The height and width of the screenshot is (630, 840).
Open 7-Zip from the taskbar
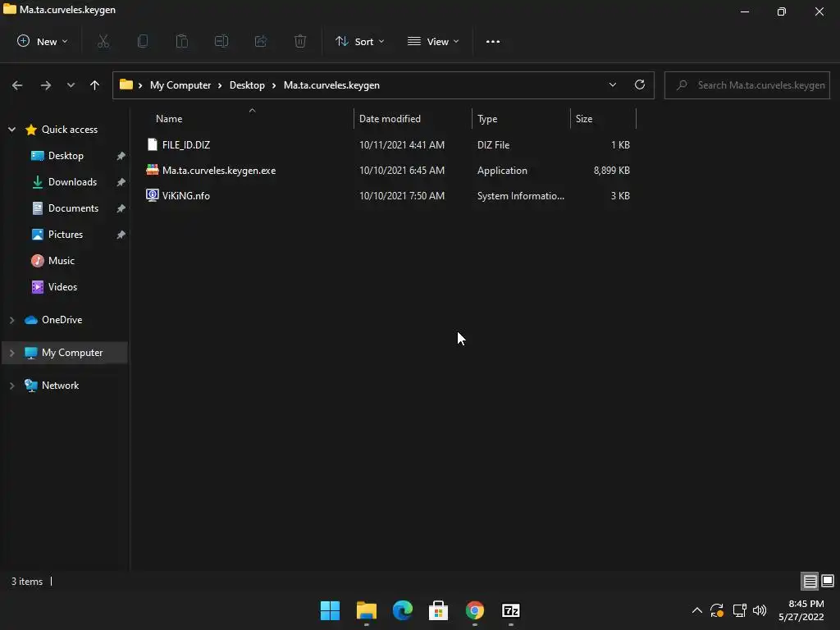coord(510,610)
